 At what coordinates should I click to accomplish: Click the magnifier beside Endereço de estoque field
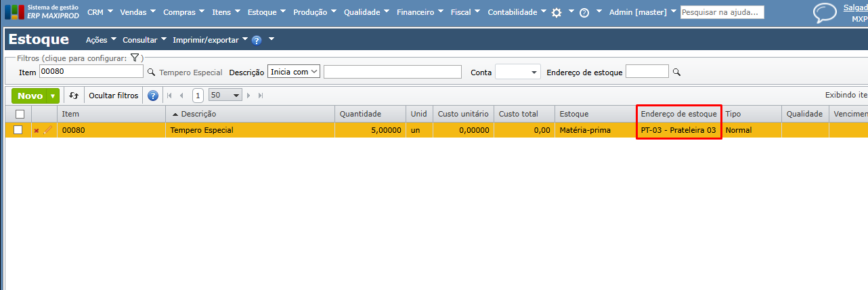pos(676,72)
